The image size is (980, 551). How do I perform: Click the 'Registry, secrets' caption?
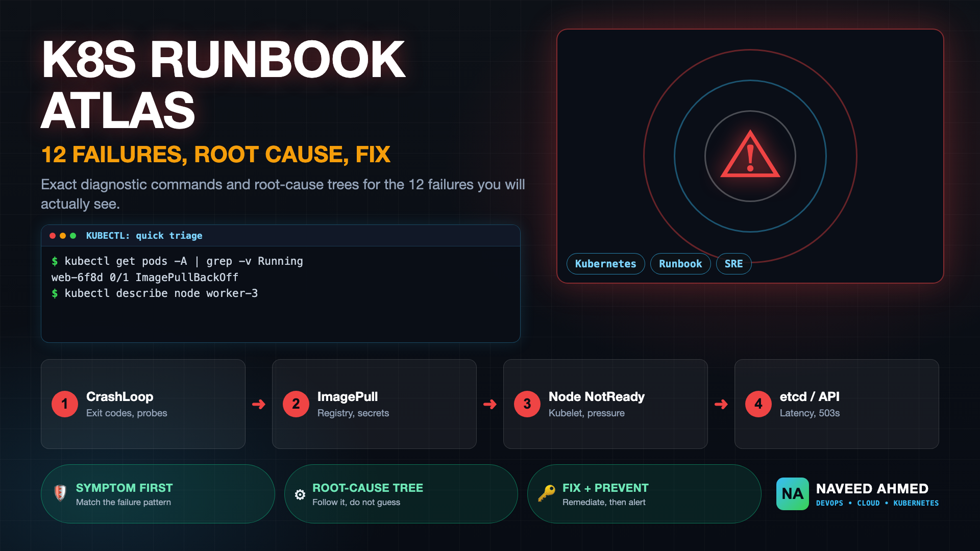pyautogui.click(x=353, y=413)
